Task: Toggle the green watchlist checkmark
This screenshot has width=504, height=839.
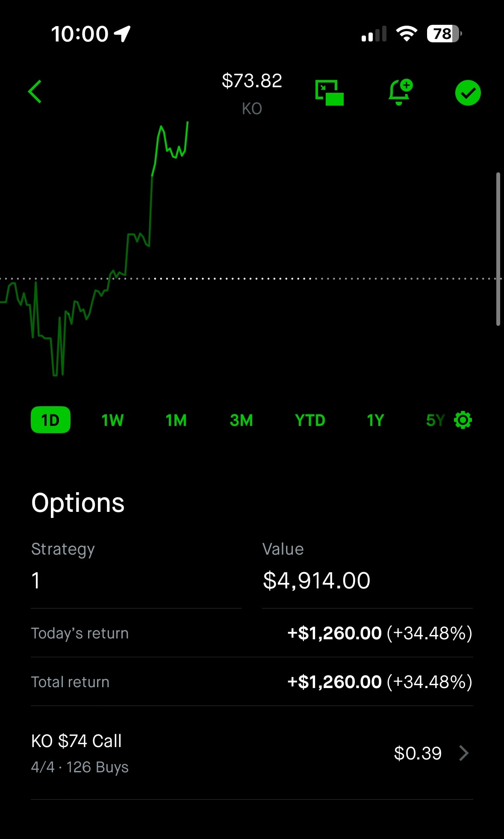Action: 468,93
